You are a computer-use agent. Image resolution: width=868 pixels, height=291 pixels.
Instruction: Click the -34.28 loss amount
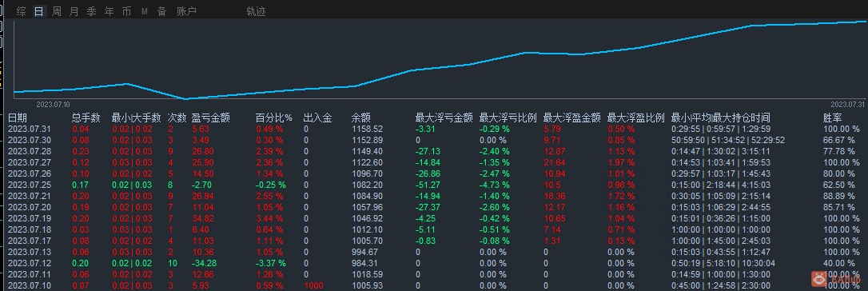pos(205,263)
